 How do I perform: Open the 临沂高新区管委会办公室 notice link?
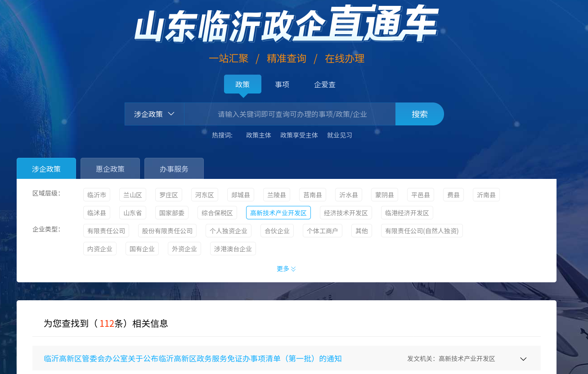pos(193,359)
